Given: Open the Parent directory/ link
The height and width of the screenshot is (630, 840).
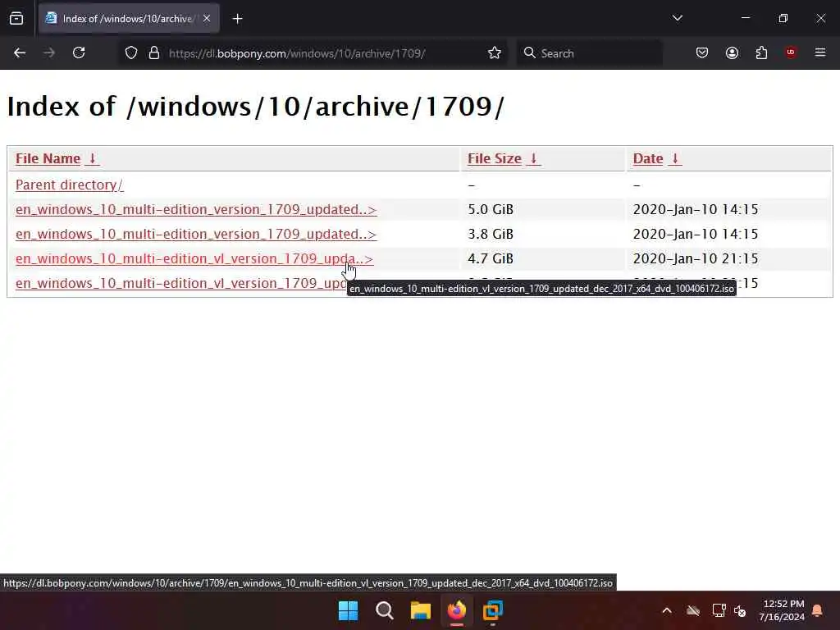Looking at the screenshot, I should tap(69, 185).
